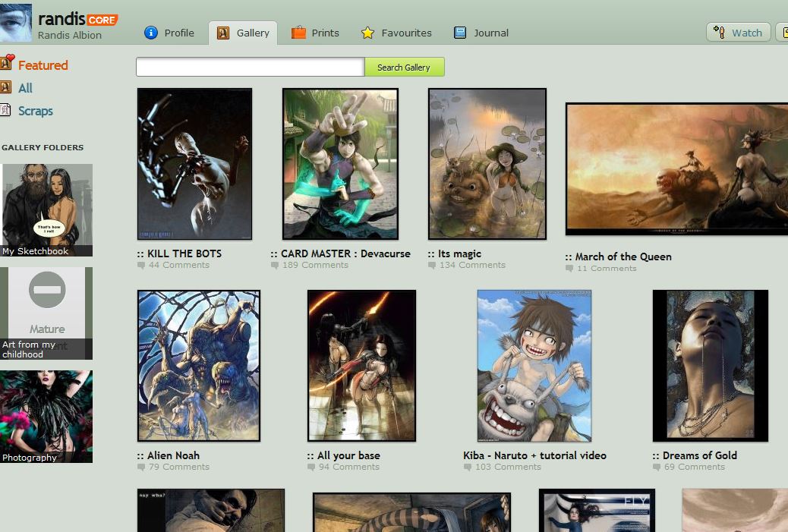This screenshot has width=788, height=532.
Task: Click the ':: March of the Queen' title
Action: [x=619, y=257]
